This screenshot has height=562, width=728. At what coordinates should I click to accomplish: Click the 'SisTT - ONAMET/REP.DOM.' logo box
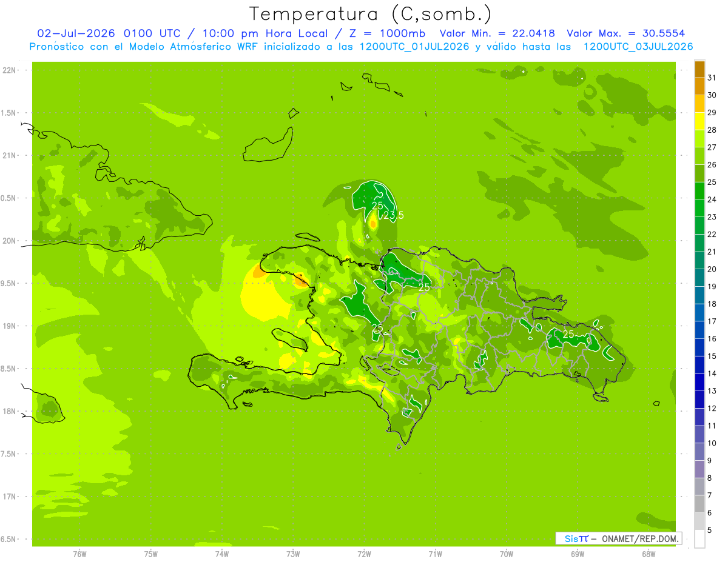point(618,538)
